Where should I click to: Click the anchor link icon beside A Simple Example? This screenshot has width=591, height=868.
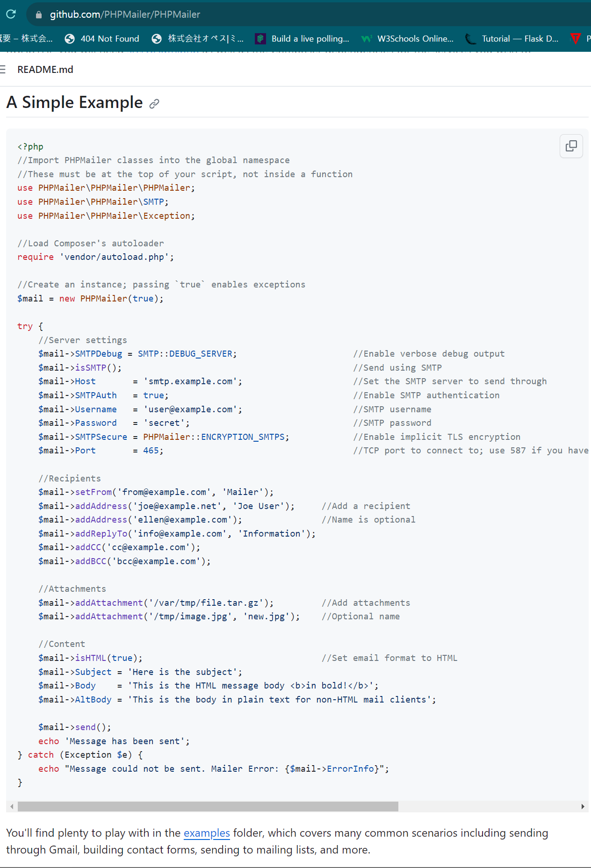coord(154,104)
